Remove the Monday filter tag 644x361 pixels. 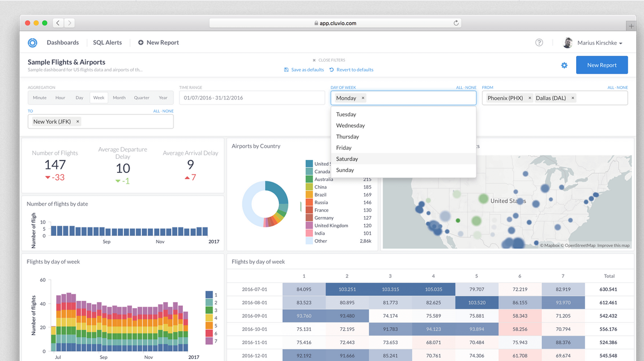pos(363,98)
